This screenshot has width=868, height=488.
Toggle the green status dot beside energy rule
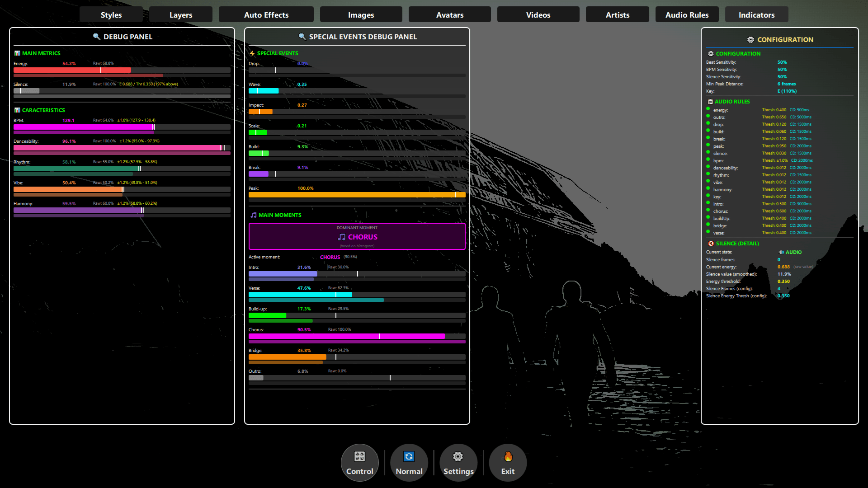tap(708, 109)
